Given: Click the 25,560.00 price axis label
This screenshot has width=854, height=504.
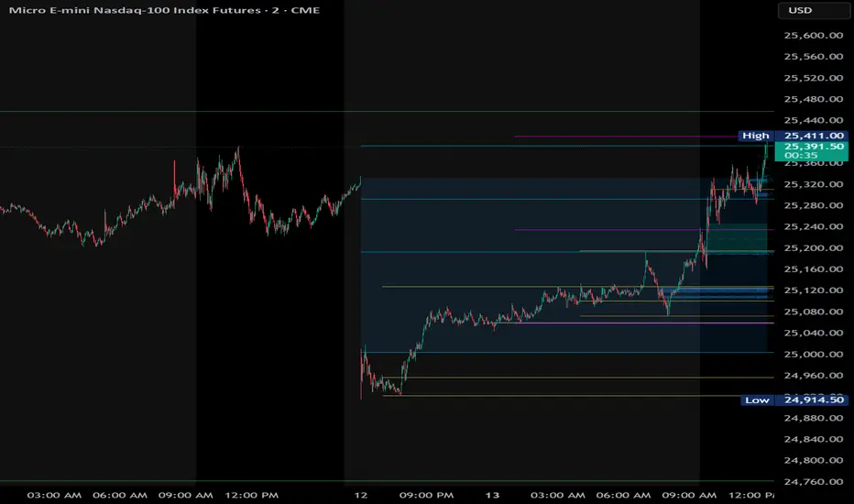Looking at the screenshot, I should coord(813,57).
